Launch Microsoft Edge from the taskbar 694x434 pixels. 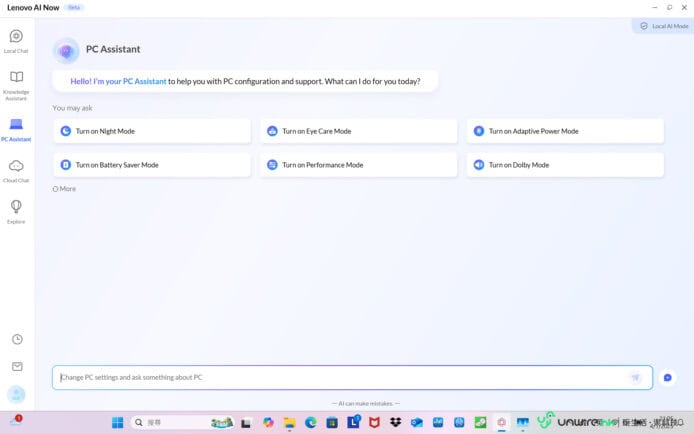(x=311, y=422)
